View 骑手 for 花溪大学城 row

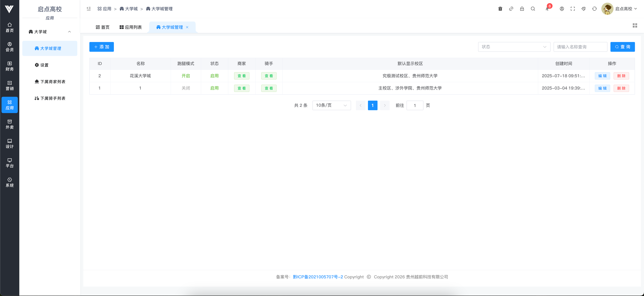coord(269,76)
